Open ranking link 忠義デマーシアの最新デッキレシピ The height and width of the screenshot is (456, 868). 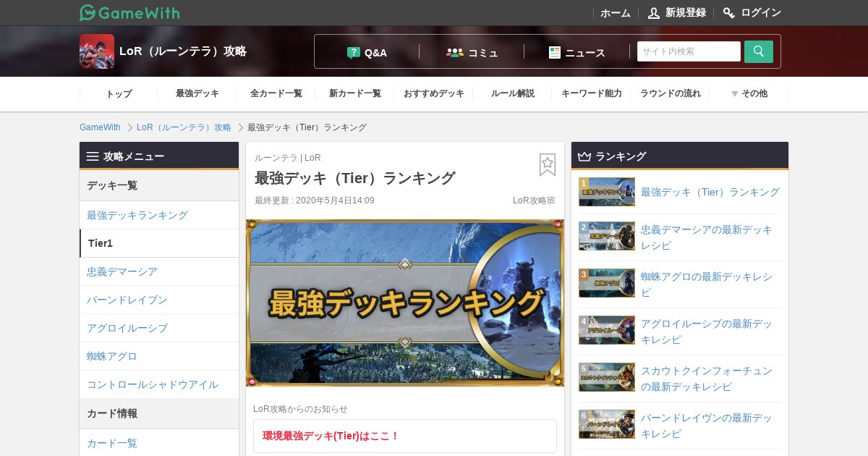pyautogui.click(x=707, y=237)
